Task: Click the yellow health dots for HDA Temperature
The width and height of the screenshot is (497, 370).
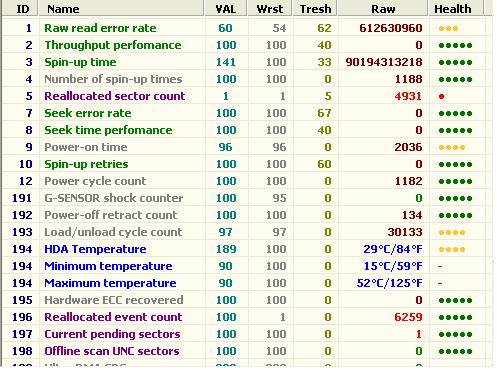Action: coord(452,250)
